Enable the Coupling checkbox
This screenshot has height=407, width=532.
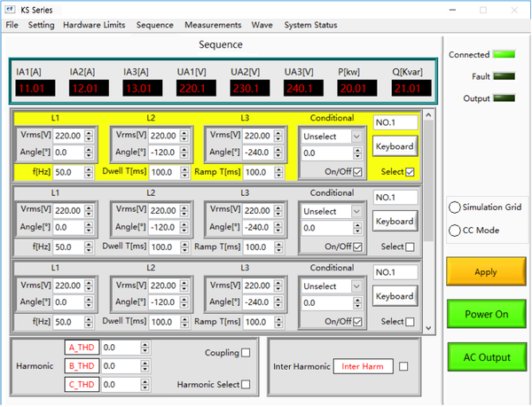pyautogui.click(x=246, y=353)
